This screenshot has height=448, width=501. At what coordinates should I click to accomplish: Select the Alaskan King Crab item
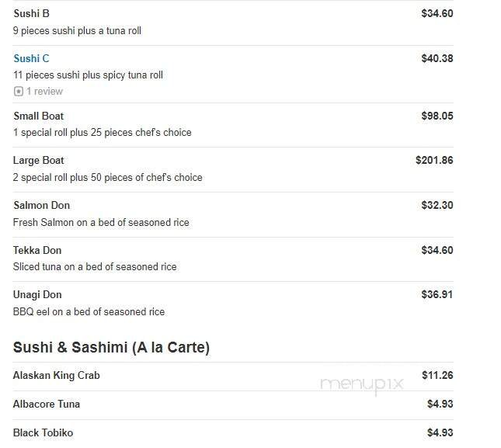tap(56, 375)
